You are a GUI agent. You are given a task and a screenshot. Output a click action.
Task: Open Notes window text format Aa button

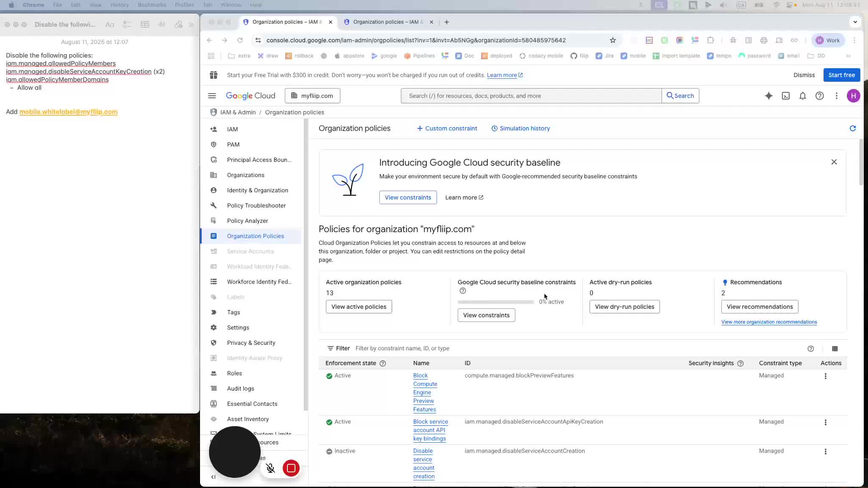click(x=110, y=25)
